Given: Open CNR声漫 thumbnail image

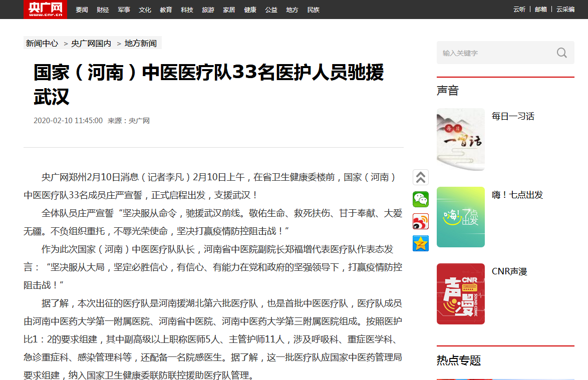Looking at the screenshot, I should tap(460, 294).
